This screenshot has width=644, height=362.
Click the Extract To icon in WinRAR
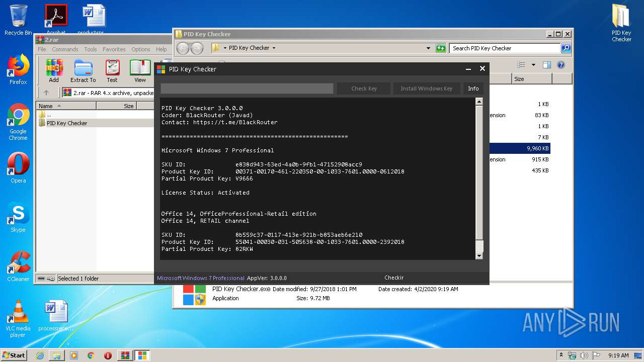tap(83, 70)
